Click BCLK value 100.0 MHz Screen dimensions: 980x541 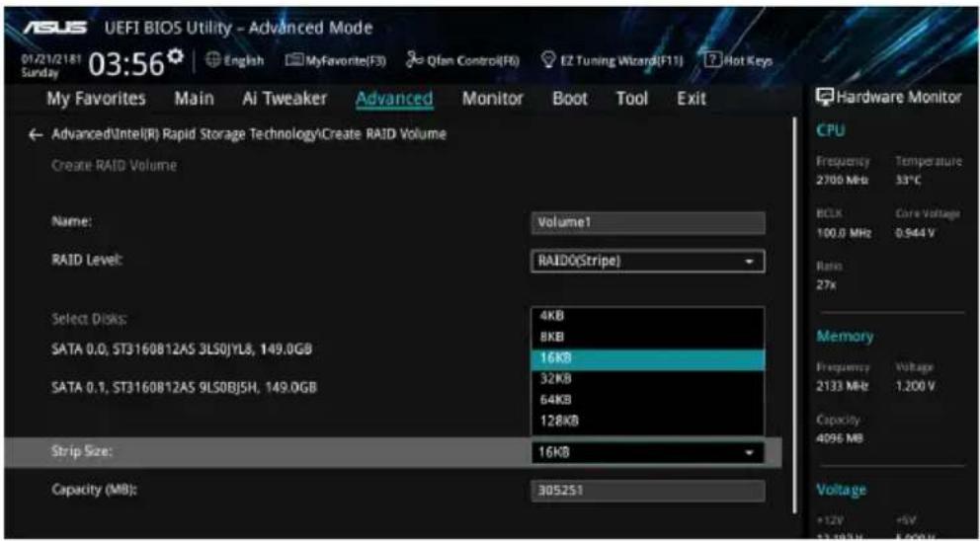click(842, 233)
